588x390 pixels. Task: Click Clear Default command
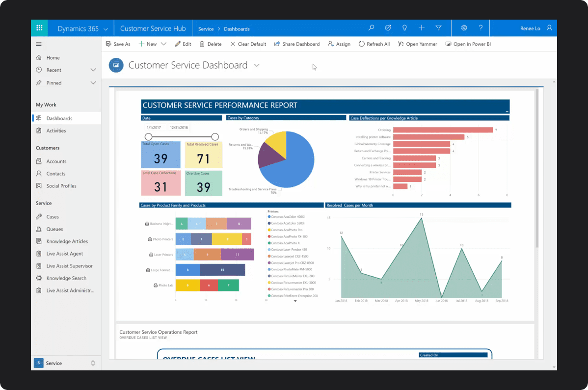pyautogui.click(x=248, y=44)
